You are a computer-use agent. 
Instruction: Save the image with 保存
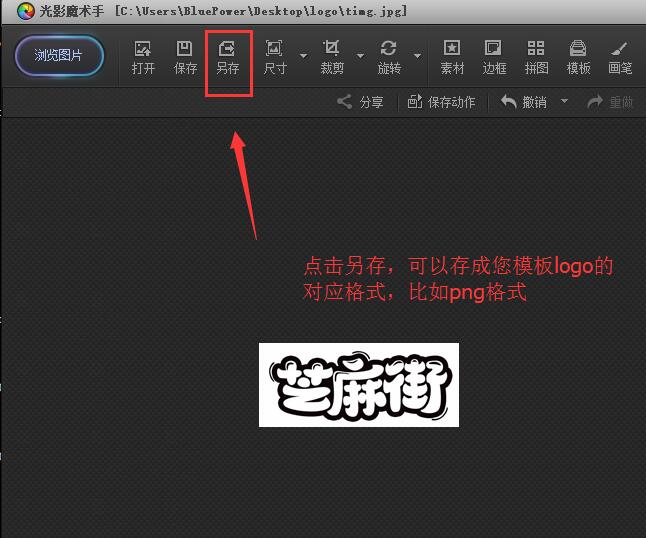coord(185,58)
